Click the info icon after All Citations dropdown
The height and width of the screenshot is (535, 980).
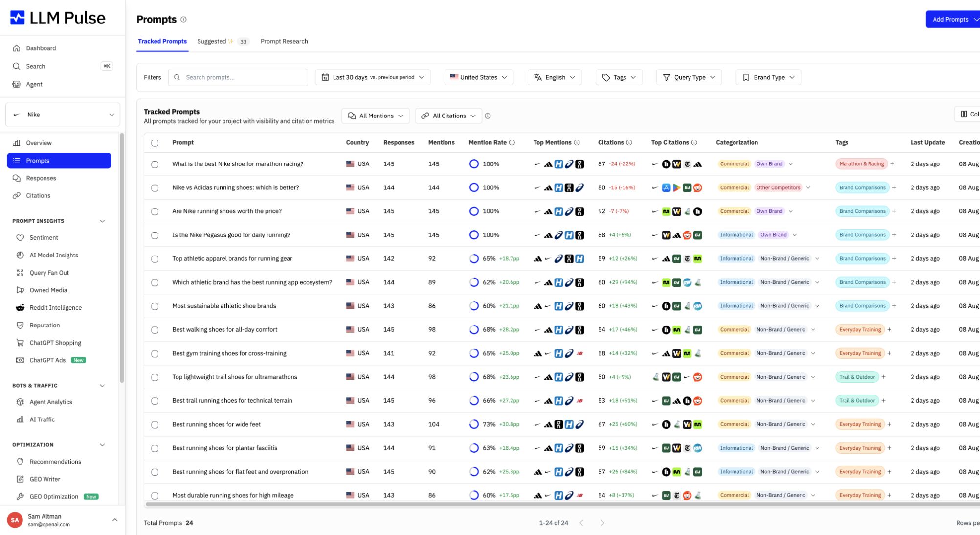coord(488,116)
